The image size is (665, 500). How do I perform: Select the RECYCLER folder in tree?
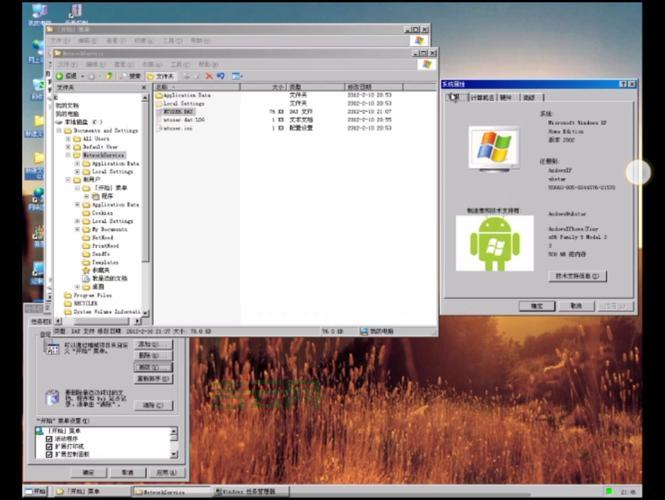point(85,304)
